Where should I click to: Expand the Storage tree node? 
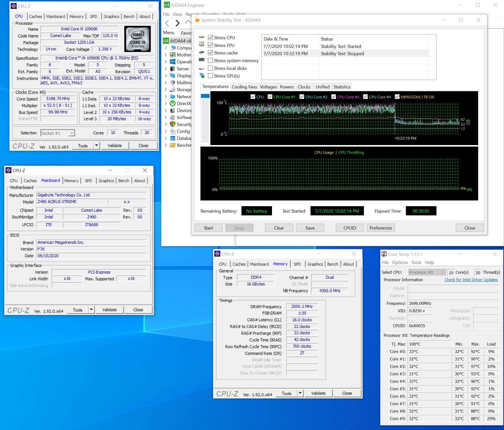point(166,89)
